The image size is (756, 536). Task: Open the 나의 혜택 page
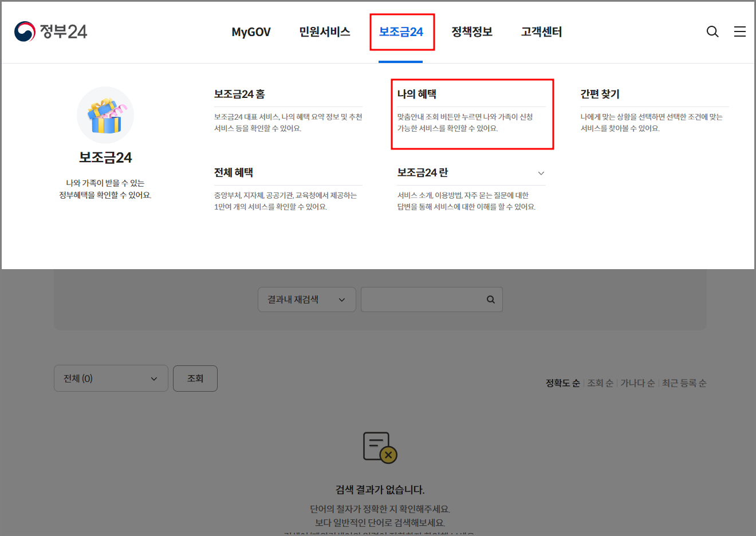417,94
